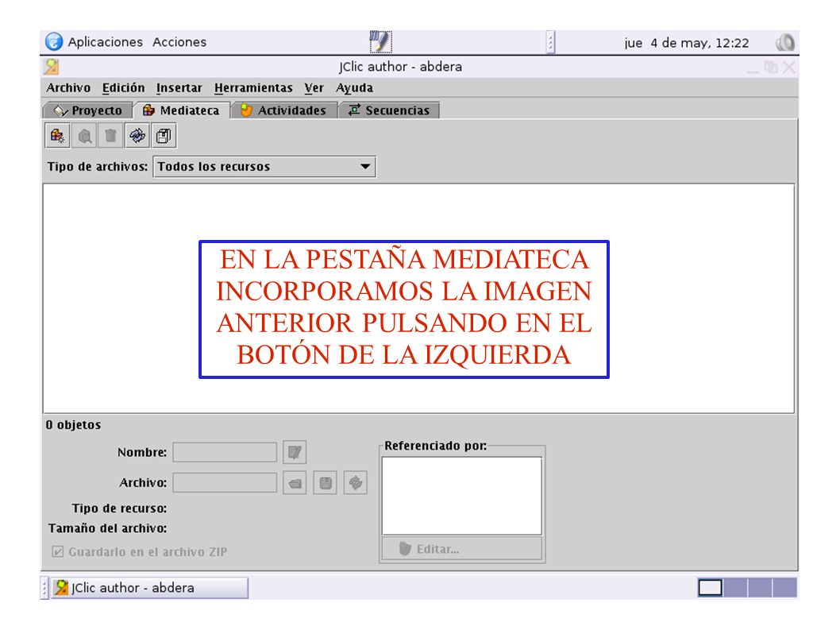Select the first workspace in switcher
840x630 pixels.
pos(711,588)
